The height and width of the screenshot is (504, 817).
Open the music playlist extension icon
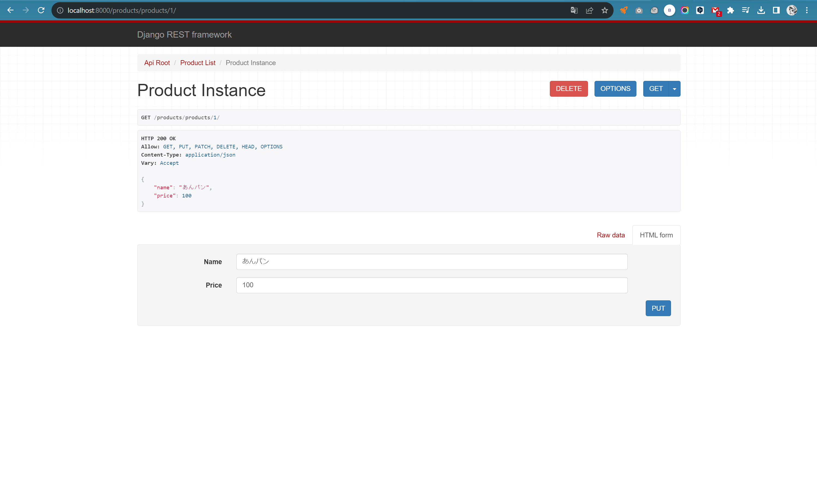point(745,10)
